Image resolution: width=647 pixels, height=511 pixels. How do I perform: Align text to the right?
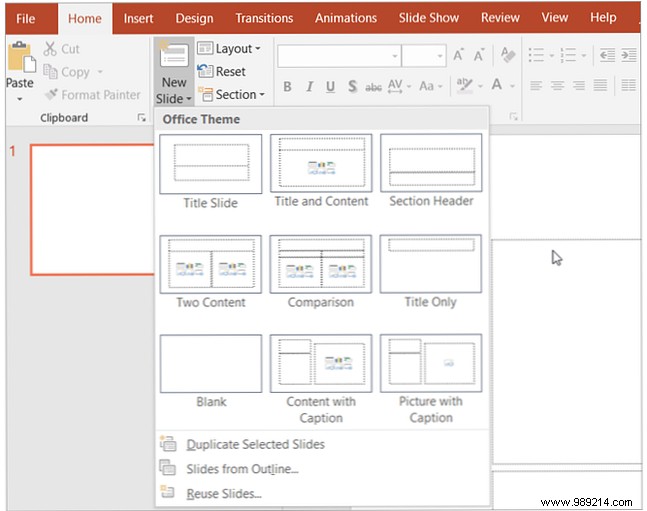[579, 86]
